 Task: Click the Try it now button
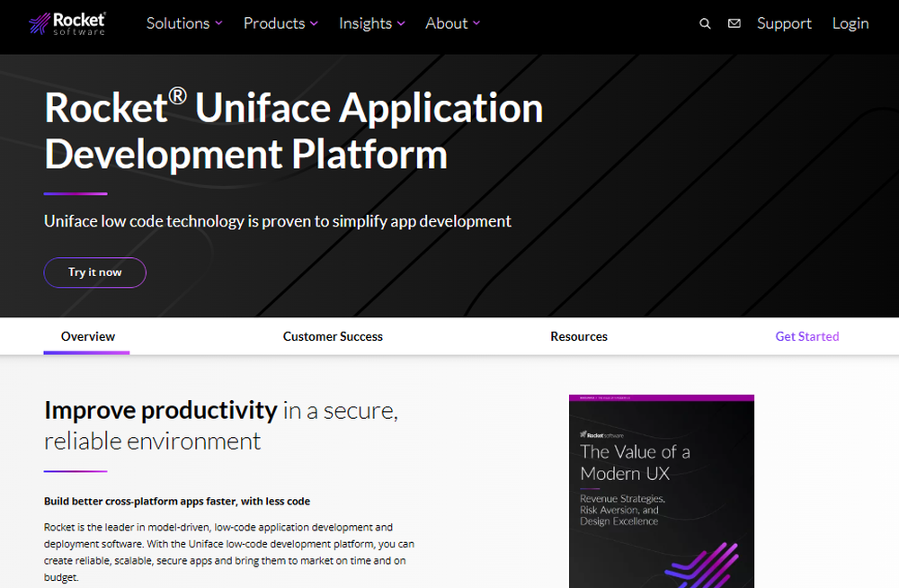click(x=95, y=272)
